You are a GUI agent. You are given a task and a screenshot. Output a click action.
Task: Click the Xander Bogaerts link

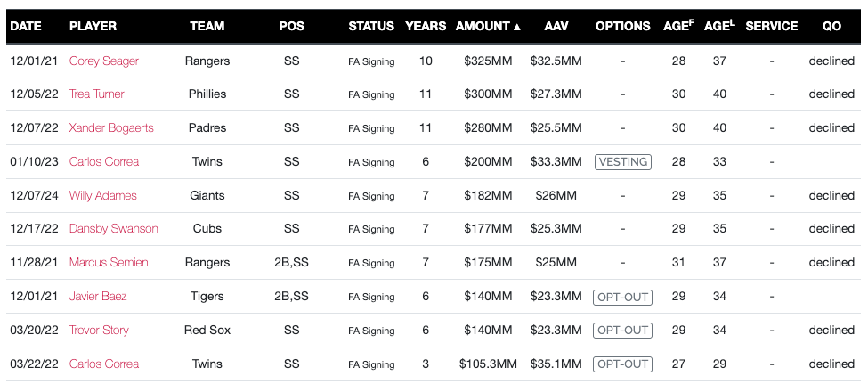111,128
